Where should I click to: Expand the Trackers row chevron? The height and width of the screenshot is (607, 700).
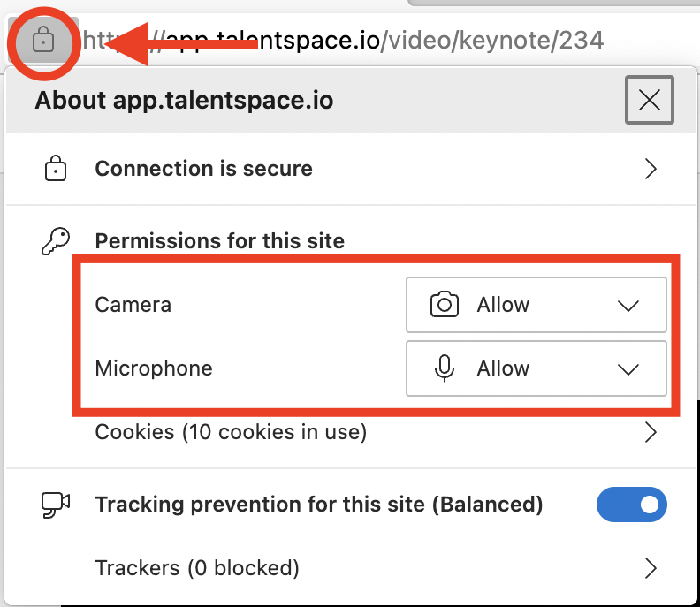651,567
